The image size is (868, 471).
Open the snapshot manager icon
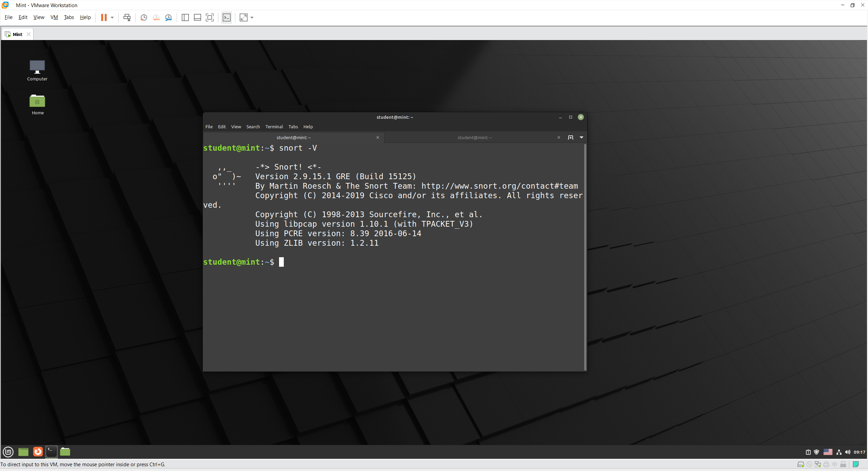[x=168, y=17]
